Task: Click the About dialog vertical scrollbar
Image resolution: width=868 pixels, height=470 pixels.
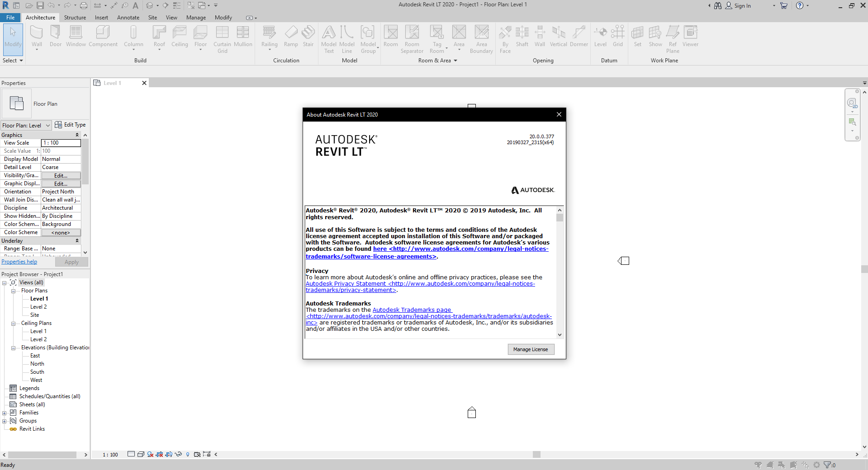Action: click(x=560, y=273)
